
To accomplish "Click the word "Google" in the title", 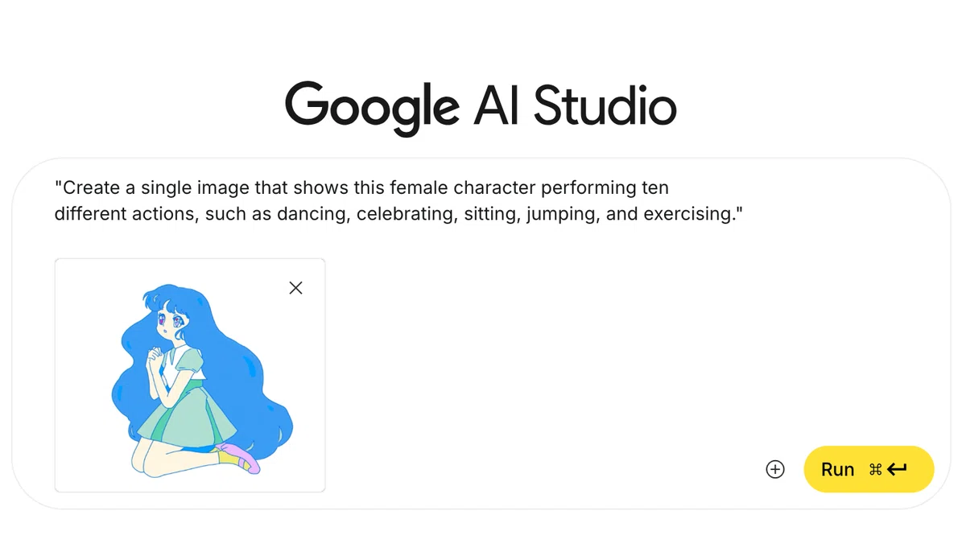I will click(372, 109).
